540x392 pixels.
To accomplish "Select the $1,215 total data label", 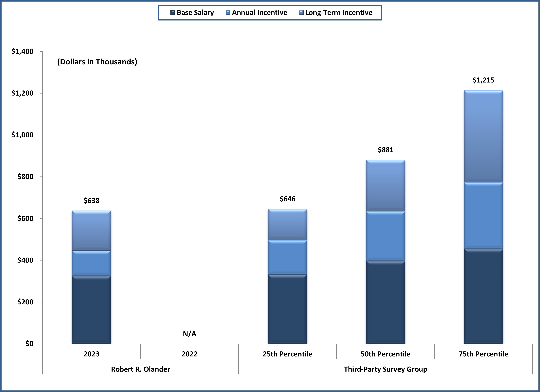I will click(x=484, y=80).
